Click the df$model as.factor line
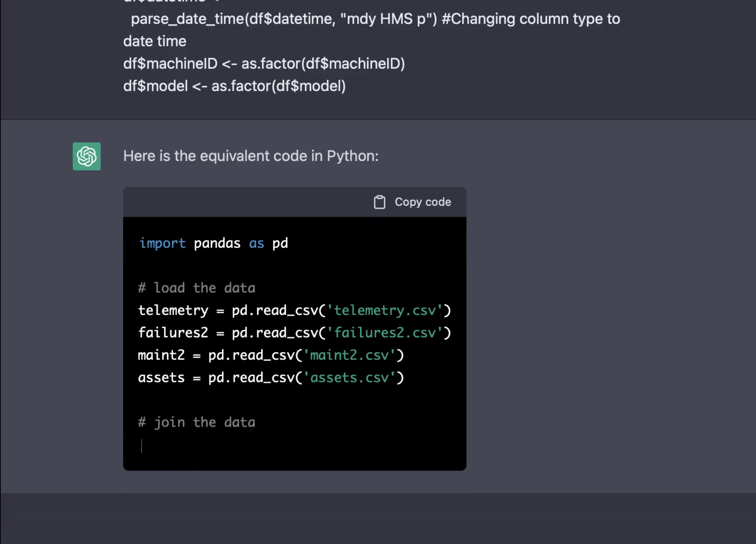Screen dimensions: 756x544 pyautogui.click(x=235, y=86)
